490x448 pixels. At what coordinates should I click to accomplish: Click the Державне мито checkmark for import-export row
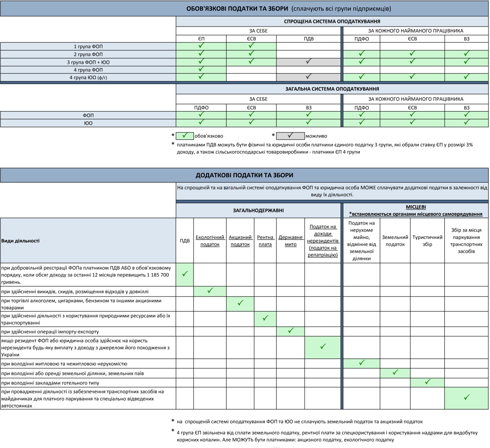click(x=290, y=331)
